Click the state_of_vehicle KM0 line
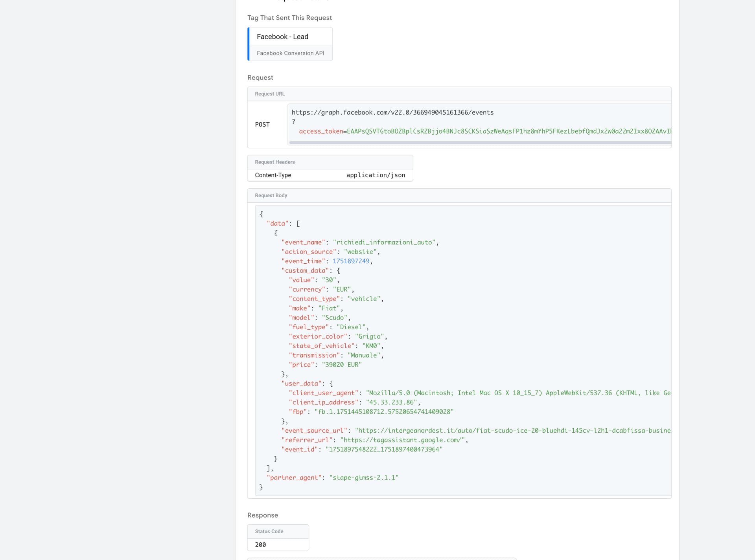Image resolution: width=755 pixels, height=560 pixels. pos(336,346)
